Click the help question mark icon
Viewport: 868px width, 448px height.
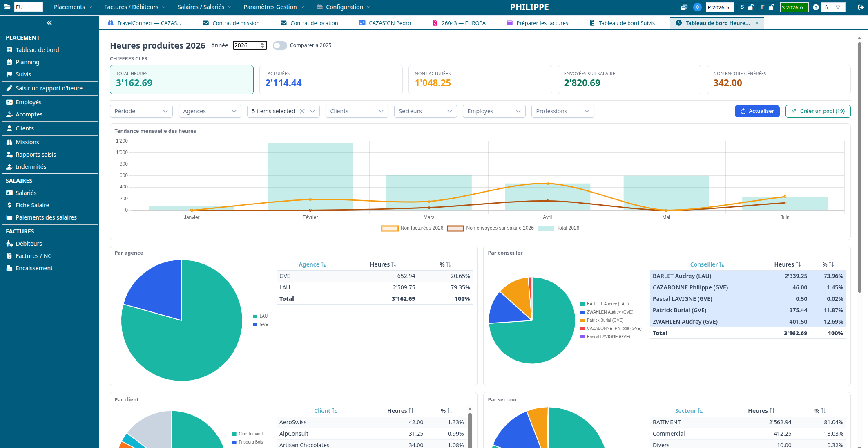point(816,7)
